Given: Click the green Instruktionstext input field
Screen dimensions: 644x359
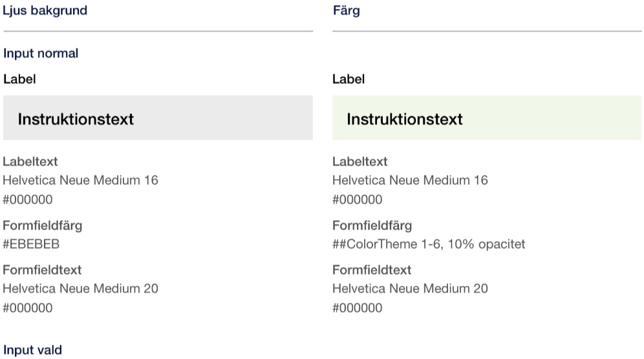Looking at the screenshot, I should pyautogui.click(x=487, y=118).
